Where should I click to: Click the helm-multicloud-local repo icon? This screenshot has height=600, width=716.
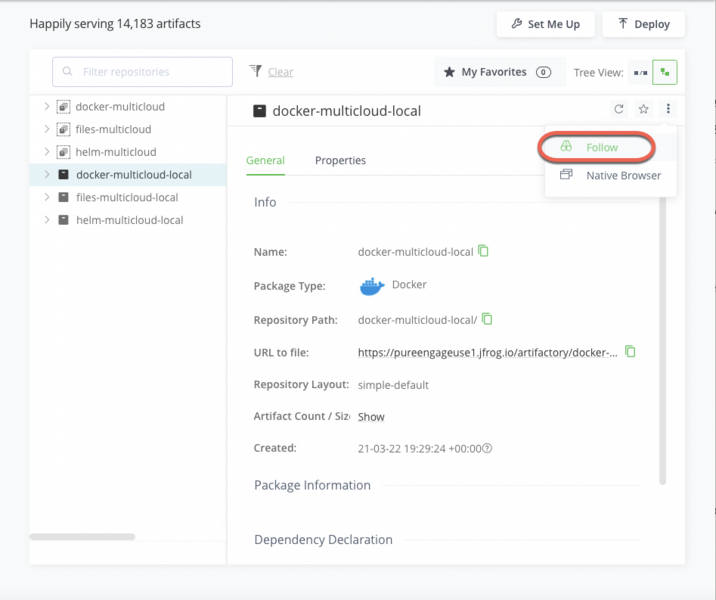click(63, 220)
